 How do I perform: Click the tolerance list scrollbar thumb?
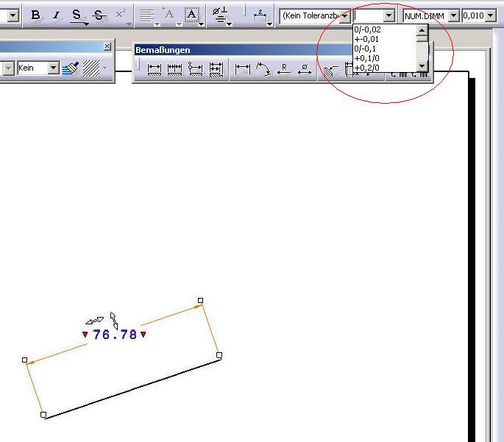point(422,39)
